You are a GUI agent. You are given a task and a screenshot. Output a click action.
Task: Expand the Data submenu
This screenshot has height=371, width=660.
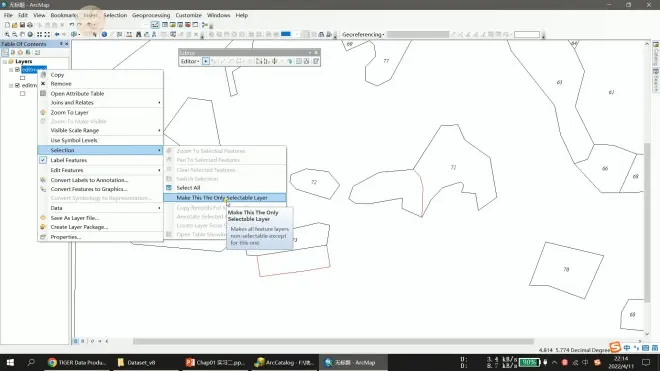[101, 208]
